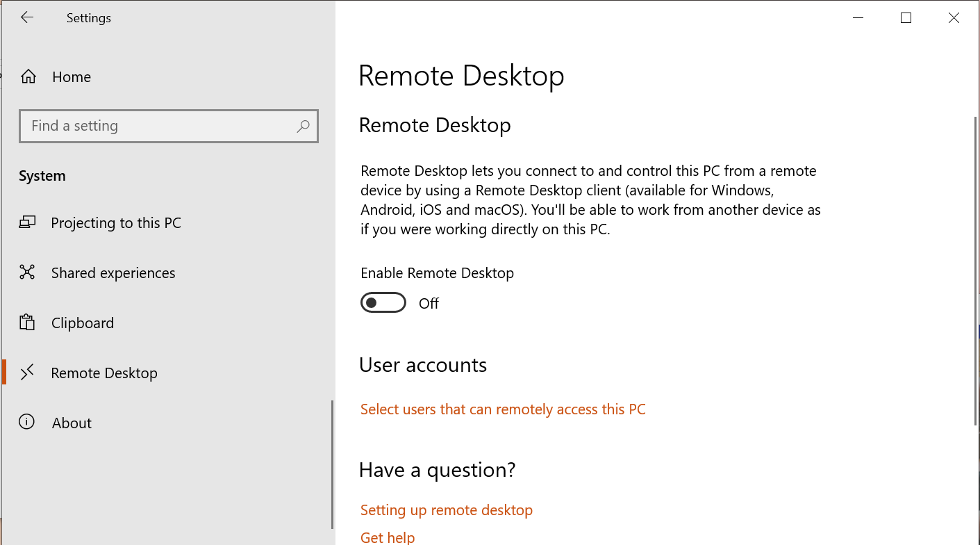Enable the Remote Desktop toggle
The height and width of the screenshot is (545, 980).
(x=383, y=302)
